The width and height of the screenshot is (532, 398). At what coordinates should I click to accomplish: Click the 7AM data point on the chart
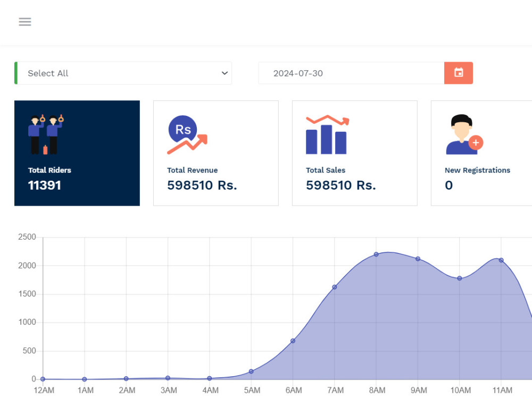(334, 287)
